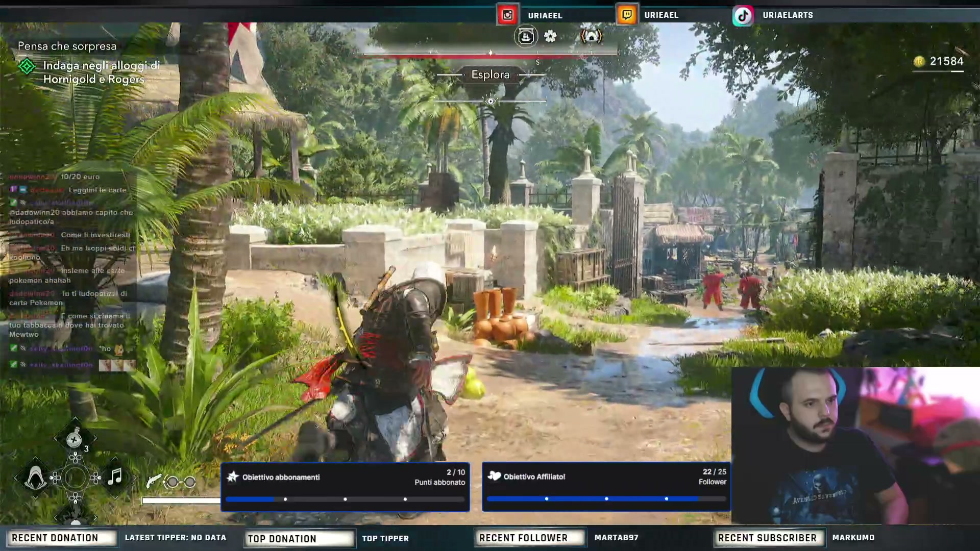Click the pistol weapon icon
980x551 pixels.
154,481
